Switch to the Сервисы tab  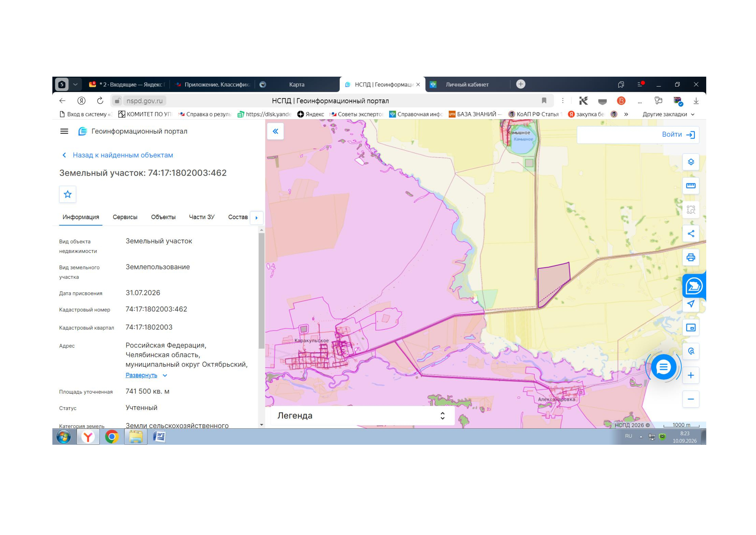click(x=125, y=217)
